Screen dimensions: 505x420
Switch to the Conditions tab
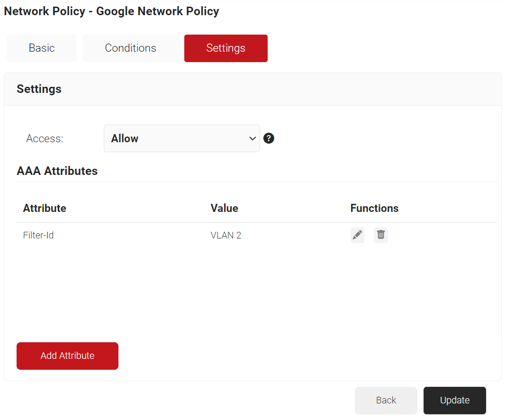(x=130, y=48)
